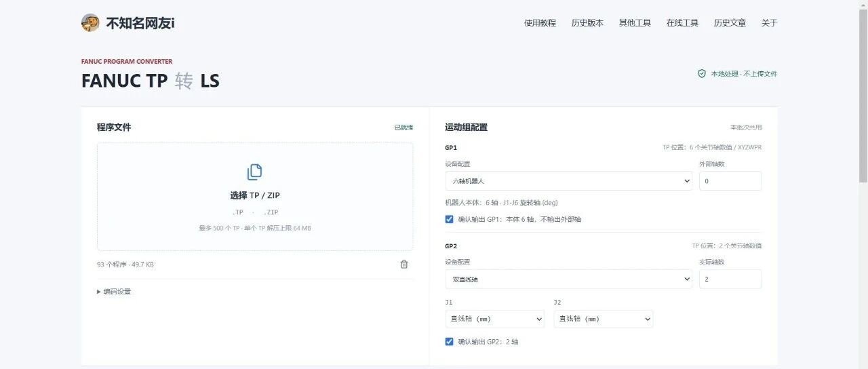Toggle 确认输出 GP2: 2 轴 checkbox
Viewport: 868px width, 369px height.
449,342
